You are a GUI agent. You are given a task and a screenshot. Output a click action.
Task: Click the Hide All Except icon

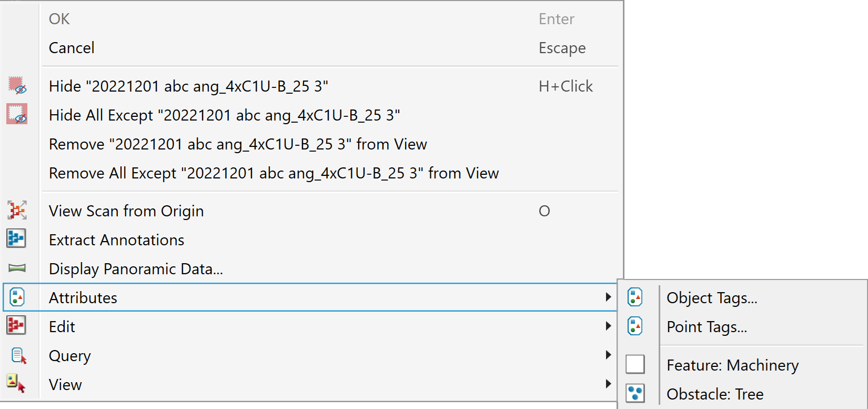(17, 114)
